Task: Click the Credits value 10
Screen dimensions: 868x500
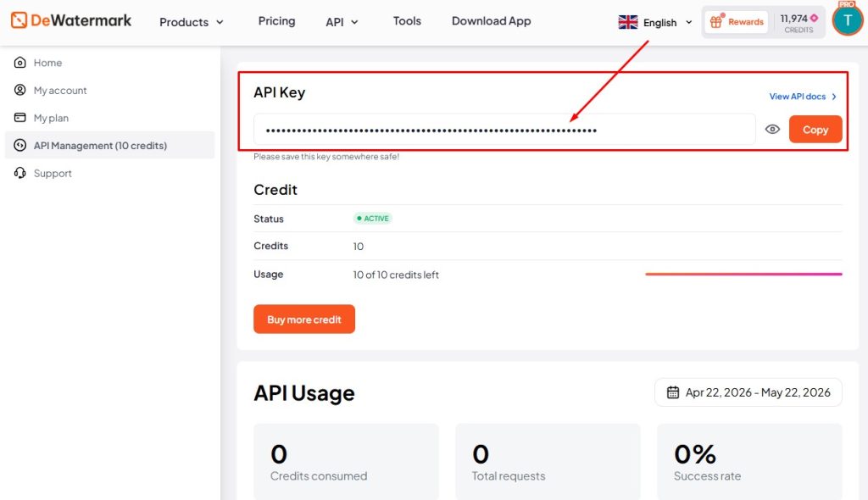Action: pos(359,247)
